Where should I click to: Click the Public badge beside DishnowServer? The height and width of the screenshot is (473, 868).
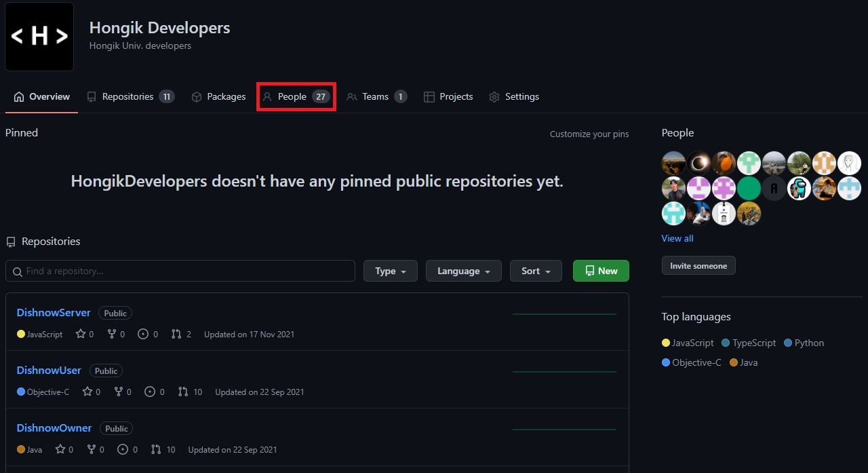115,313
